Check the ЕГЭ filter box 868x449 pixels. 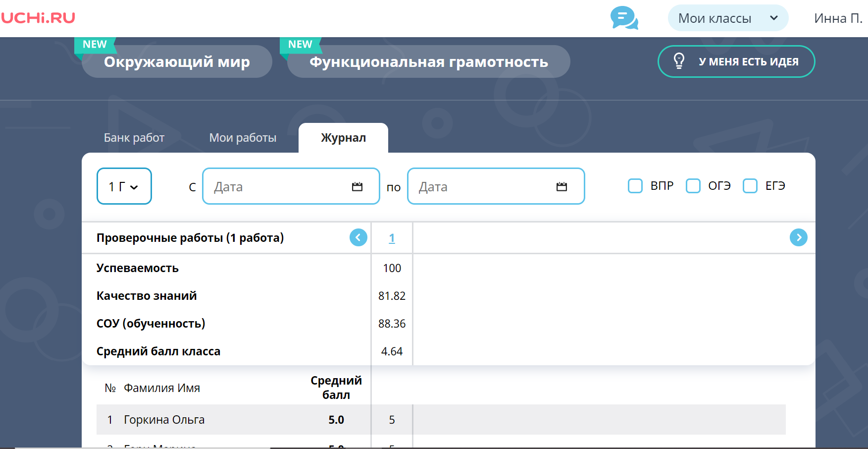coord(750,186)
